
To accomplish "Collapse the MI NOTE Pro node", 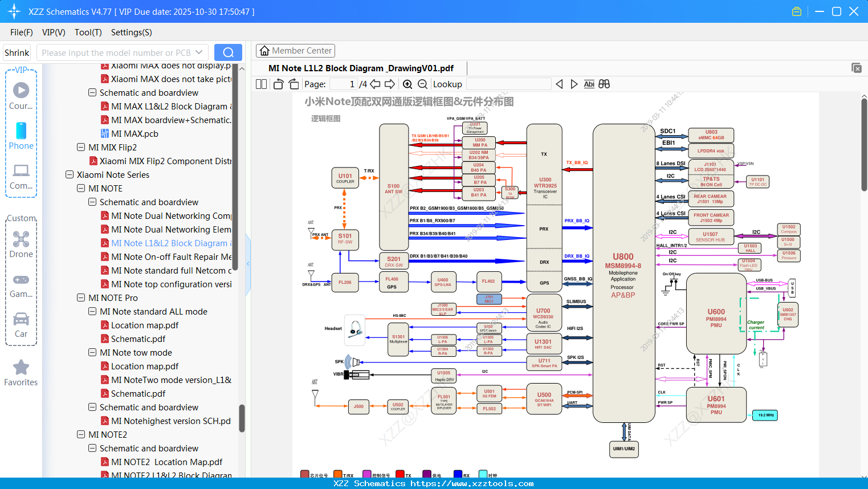I will pos(81,298).
